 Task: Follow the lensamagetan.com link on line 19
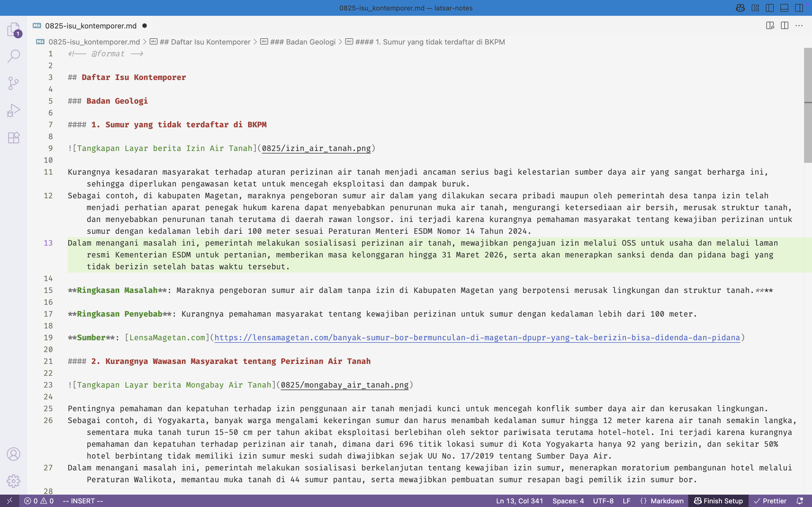477,338
